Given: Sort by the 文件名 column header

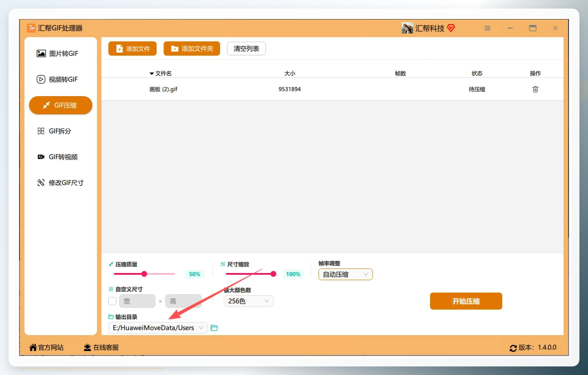Looking at the screenshot, I should 160,73.
